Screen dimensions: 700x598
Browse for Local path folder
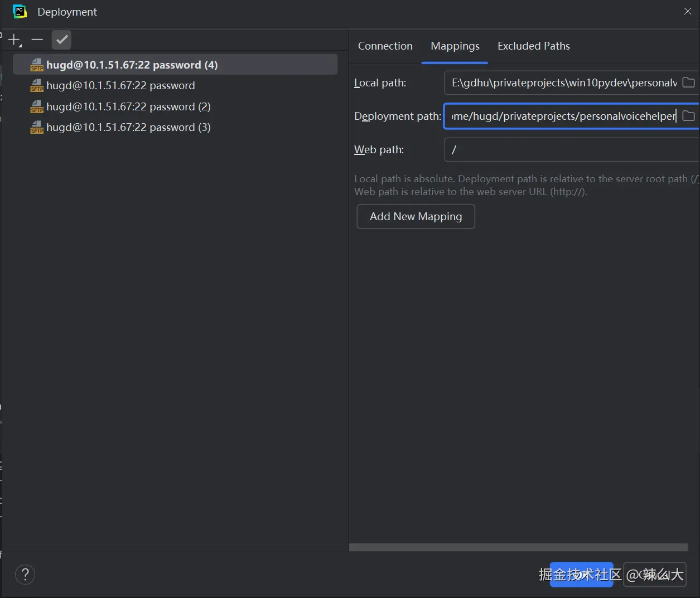pyautogui.click(x=689, y=82)
